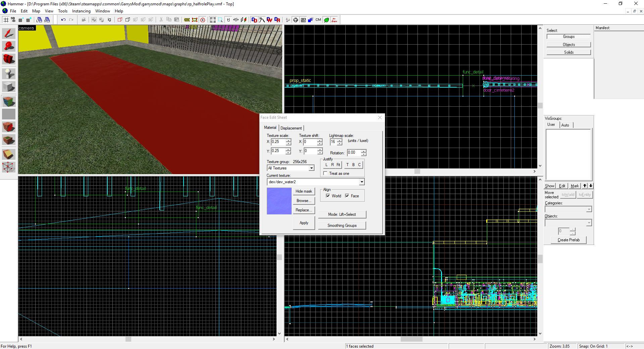Click the Carve icon
Screen dimensions: 644x349
[84, 20]
